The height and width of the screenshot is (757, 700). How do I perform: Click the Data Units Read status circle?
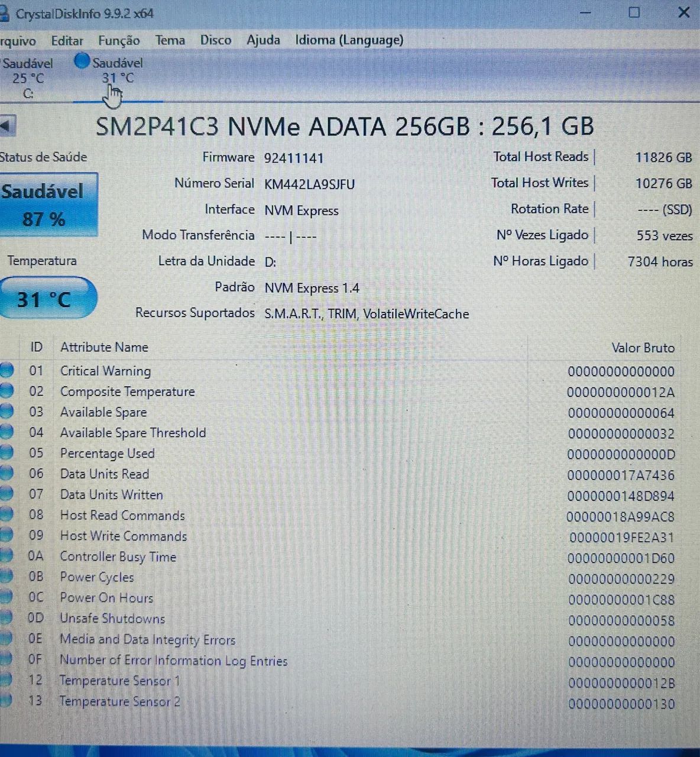point(6,474)
